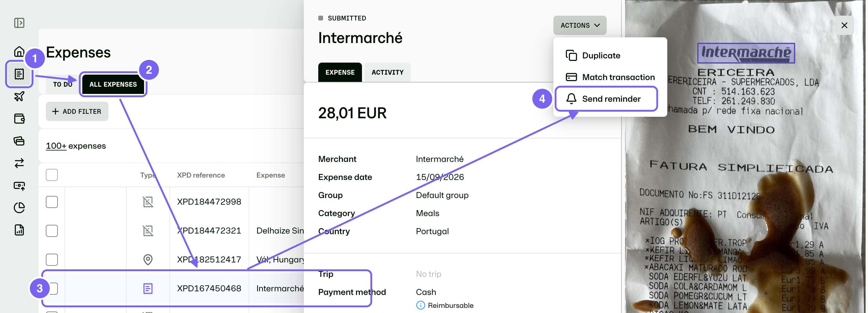Click the missing-receipt icon for XPD184472998
The image size is (868, 313).
coord(148,202)
